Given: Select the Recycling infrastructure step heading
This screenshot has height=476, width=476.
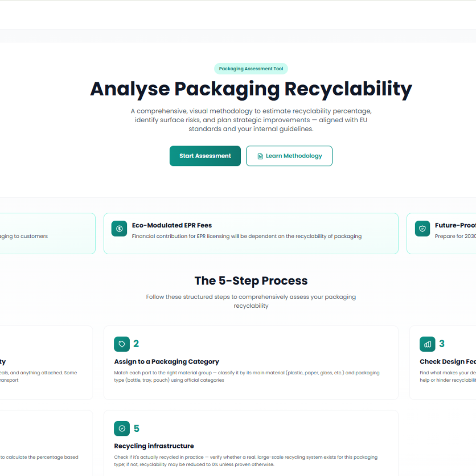Looking at the screenshot, I should 154,446.
